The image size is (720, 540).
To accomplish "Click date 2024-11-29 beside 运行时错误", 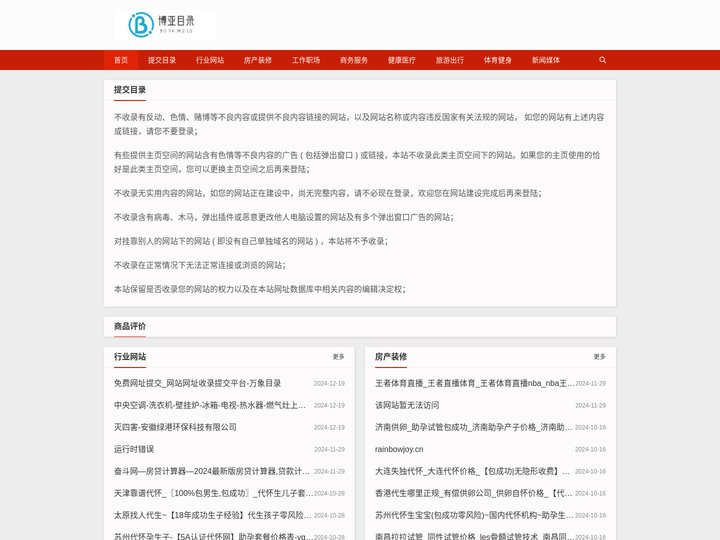I will pos(329,450).
